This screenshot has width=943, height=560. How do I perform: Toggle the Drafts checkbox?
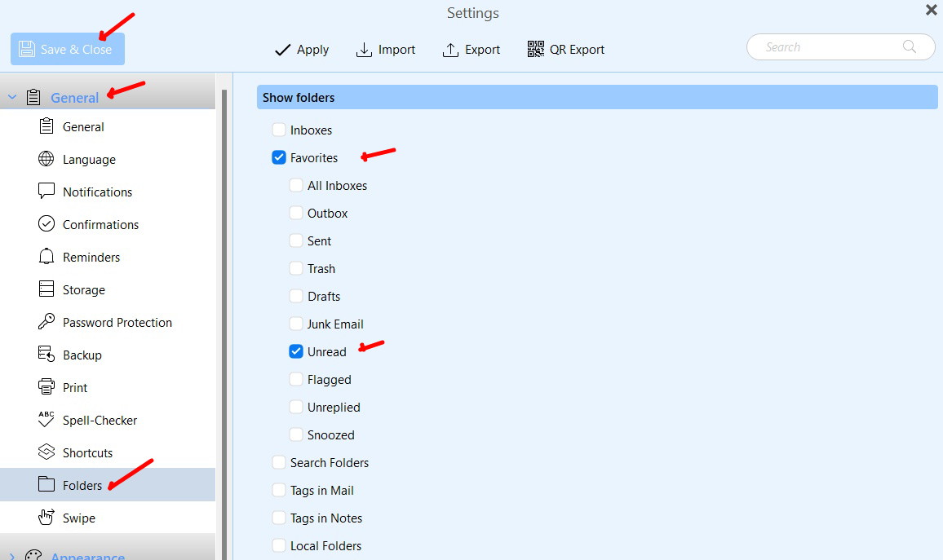[x=296, y=296]
